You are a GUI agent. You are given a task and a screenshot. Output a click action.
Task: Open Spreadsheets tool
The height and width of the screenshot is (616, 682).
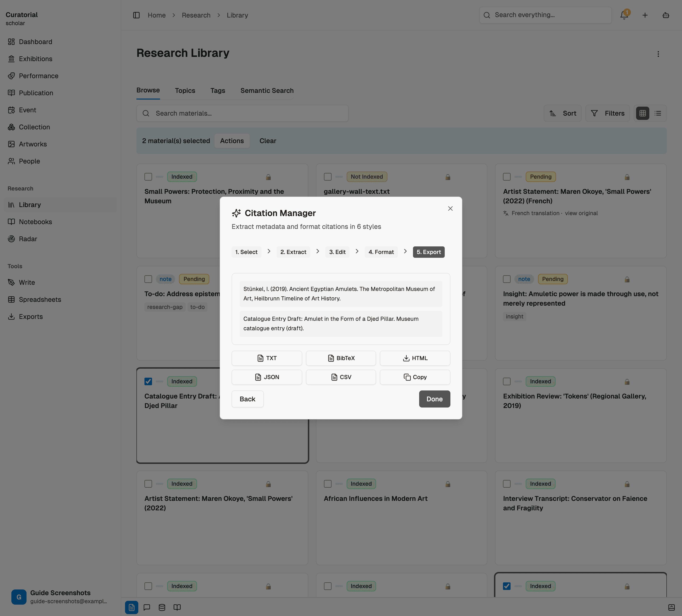60,299
